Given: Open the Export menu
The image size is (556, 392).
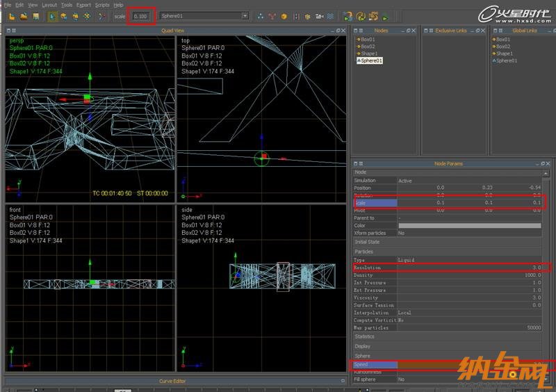Looking at the screenshot, I should click(83, 5).
